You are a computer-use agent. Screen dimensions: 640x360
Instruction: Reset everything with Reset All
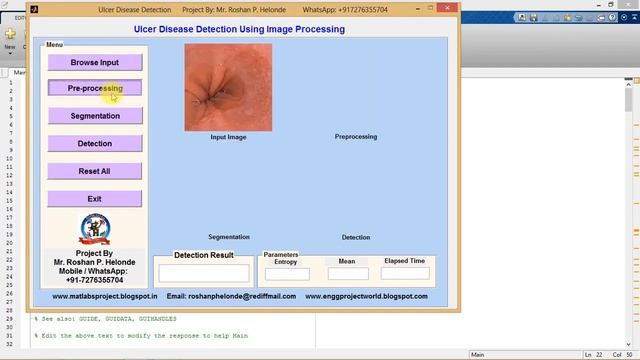(95, 171)
